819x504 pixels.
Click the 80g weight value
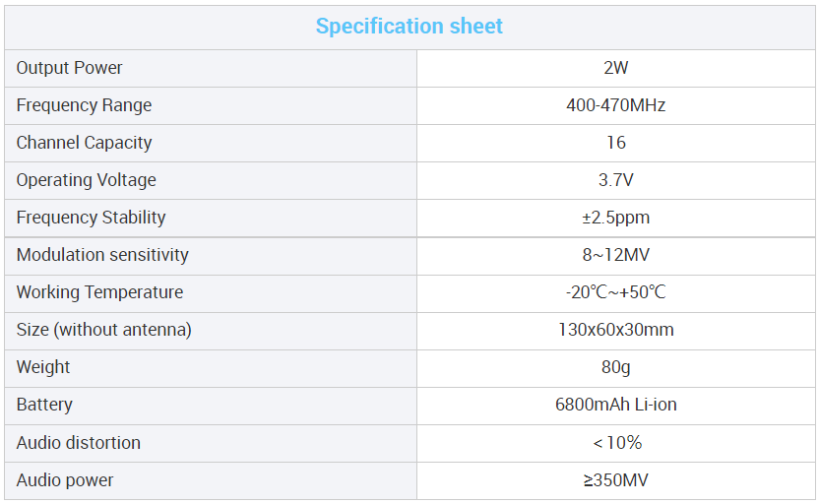click(616, 367)
